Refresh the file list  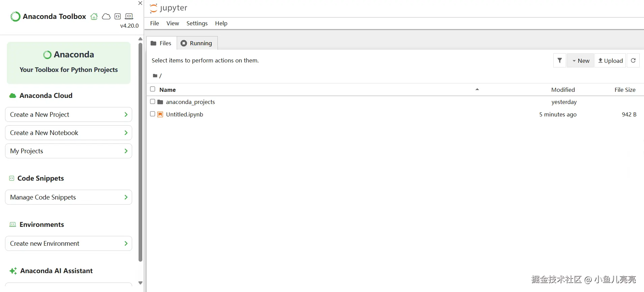tap(633, 60)
